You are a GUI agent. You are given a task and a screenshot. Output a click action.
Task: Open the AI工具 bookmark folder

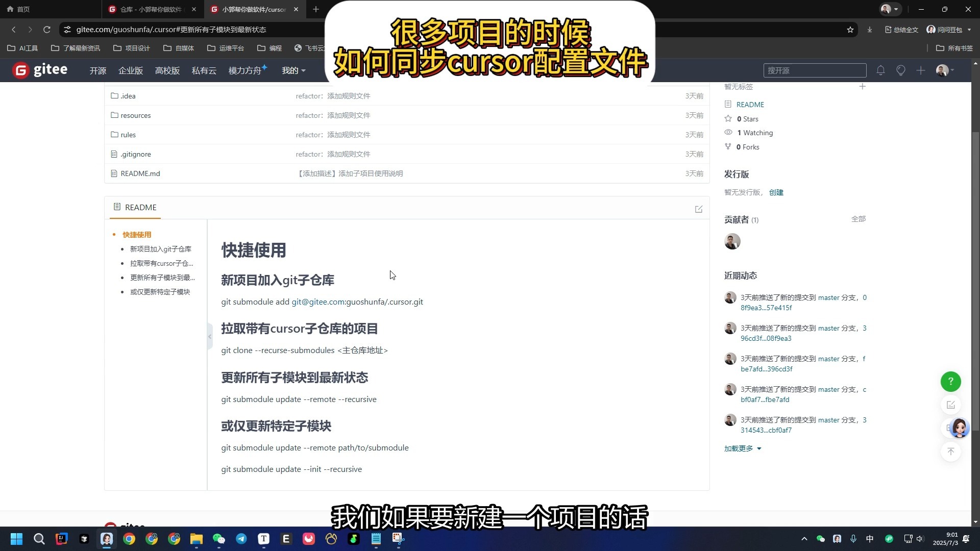(x=22, y=48)
